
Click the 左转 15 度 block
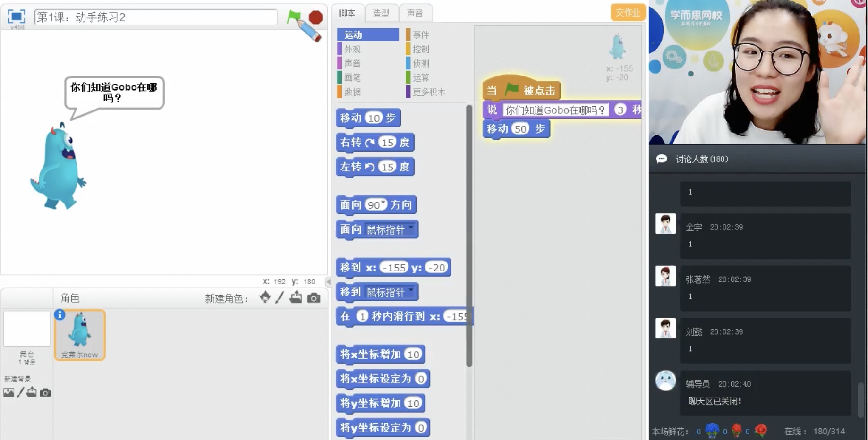click(x=375, y=167)
